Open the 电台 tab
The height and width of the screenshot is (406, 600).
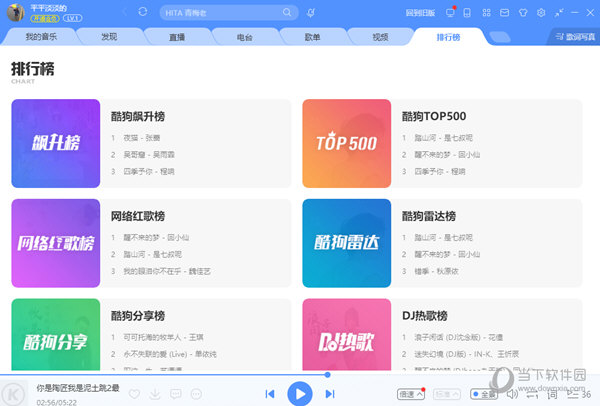(245, 37)
